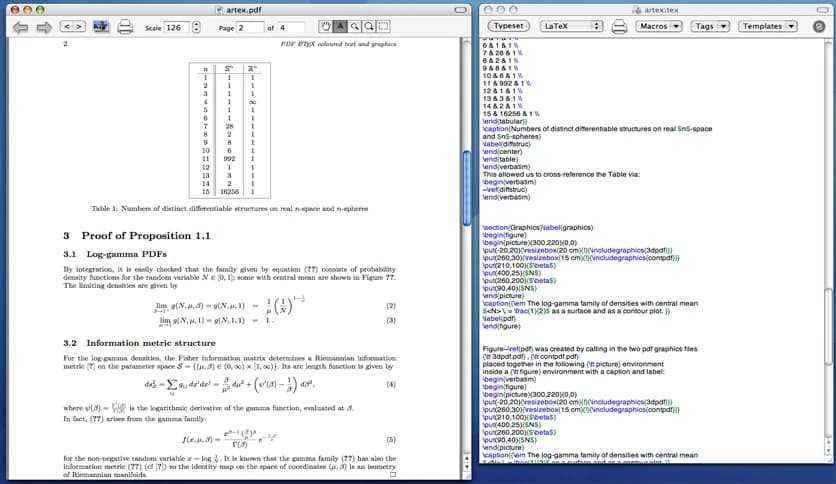
Task: Click the print icon in PDF window
Action: click(126, 27)
